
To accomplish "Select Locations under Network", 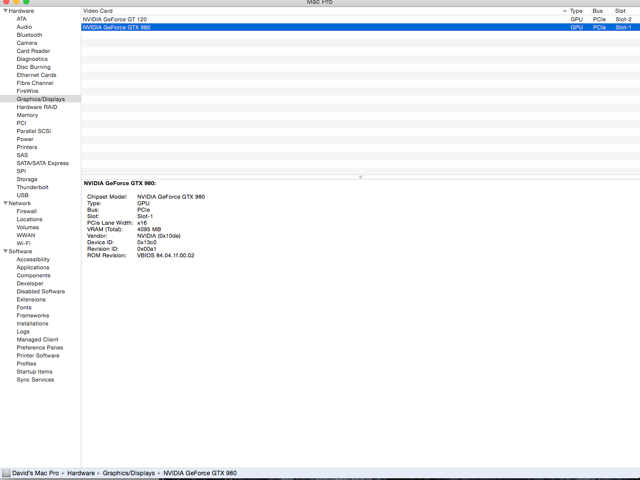I will 29,219.
